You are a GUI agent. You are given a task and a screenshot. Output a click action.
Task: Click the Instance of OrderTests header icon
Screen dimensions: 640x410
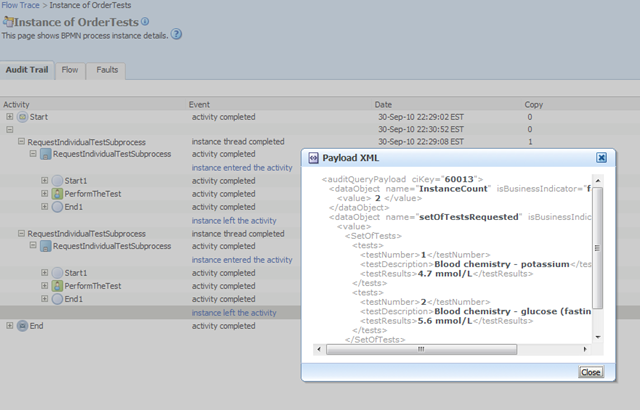tap(8, 22)
